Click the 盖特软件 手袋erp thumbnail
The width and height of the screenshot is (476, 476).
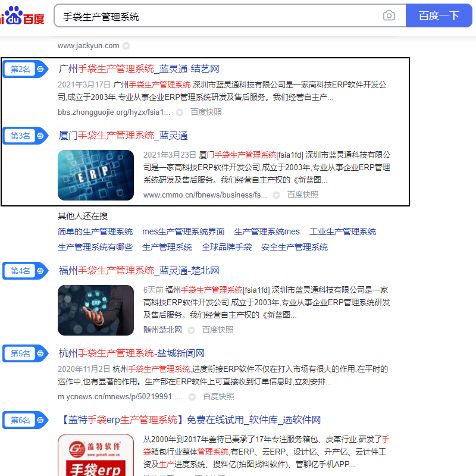click(96, 455)
